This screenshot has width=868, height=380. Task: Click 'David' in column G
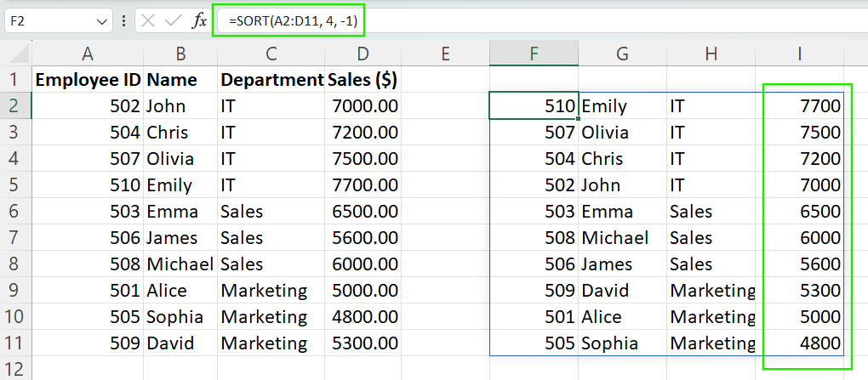pyautogui.click(x=622, y=291)
